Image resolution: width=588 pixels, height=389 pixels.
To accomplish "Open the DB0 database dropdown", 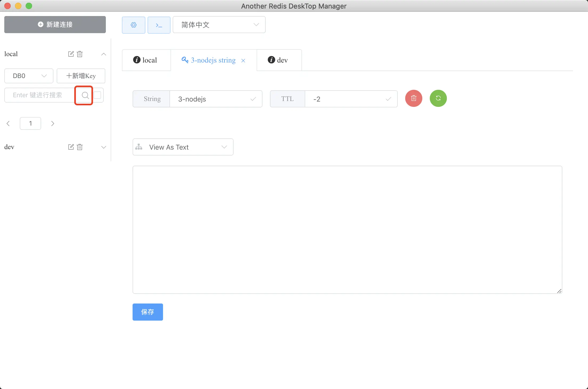I will click(x=29, y=76).
